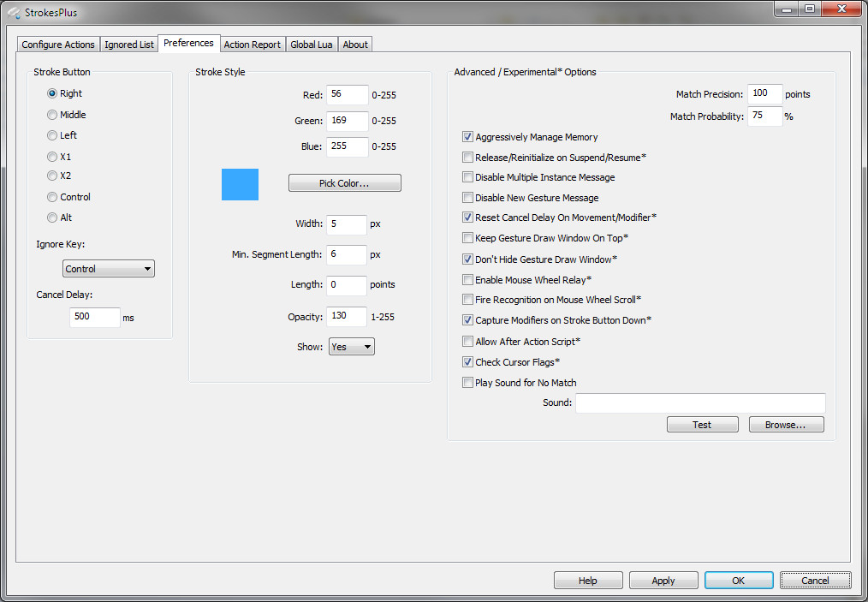Click the Sound file path field
The height and width of the screenshot is (602, 868).
[700, 403]
